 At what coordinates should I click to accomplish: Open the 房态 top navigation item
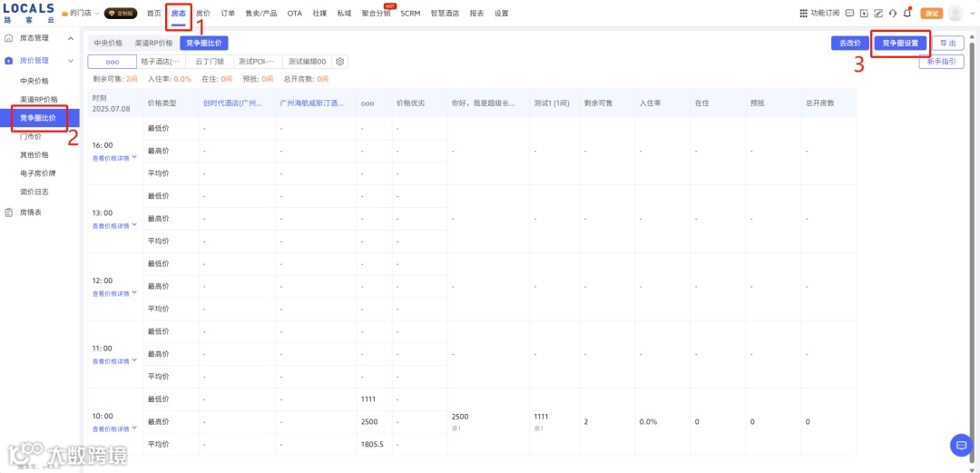(178, 13)
